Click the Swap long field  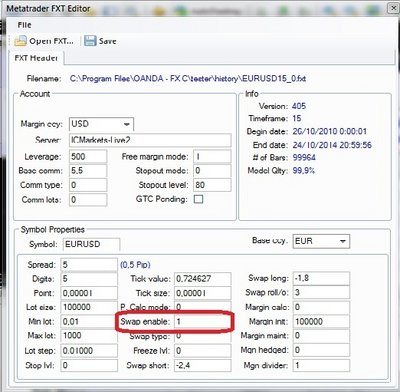coord(321,278)
